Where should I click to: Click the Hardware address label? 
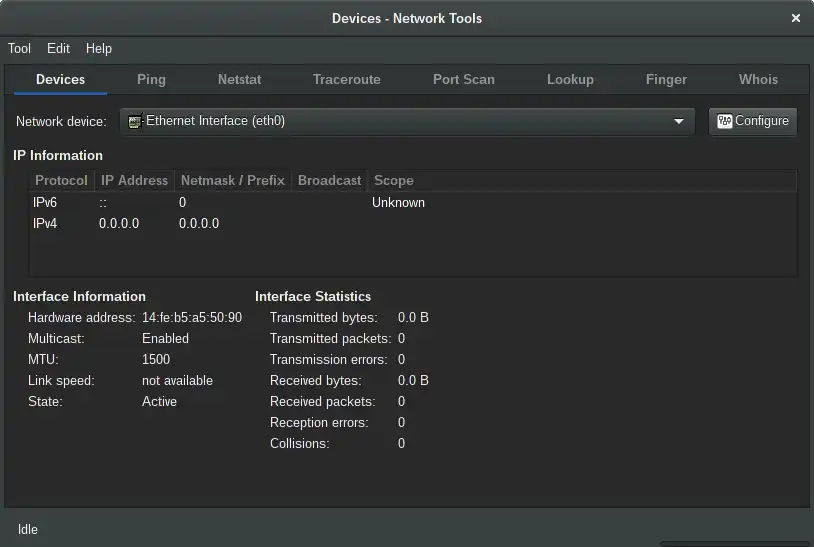pos(82,318)
